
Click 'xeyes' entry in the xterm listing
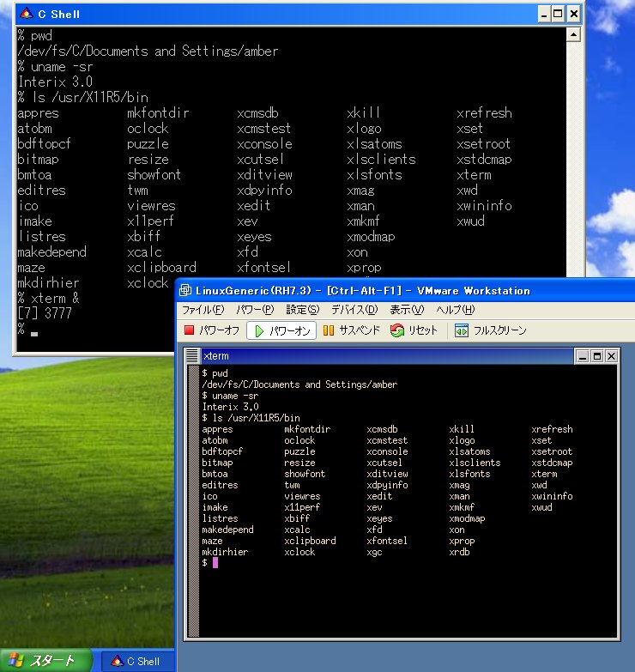379,518
